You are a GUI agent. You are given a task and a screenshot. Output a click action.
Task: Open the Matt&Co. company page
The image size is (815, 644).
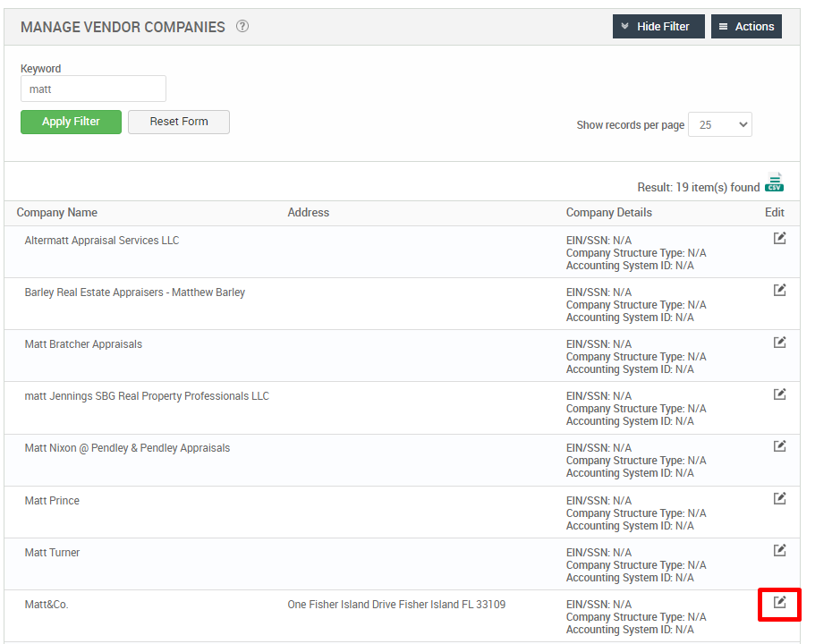coord(47,604)
